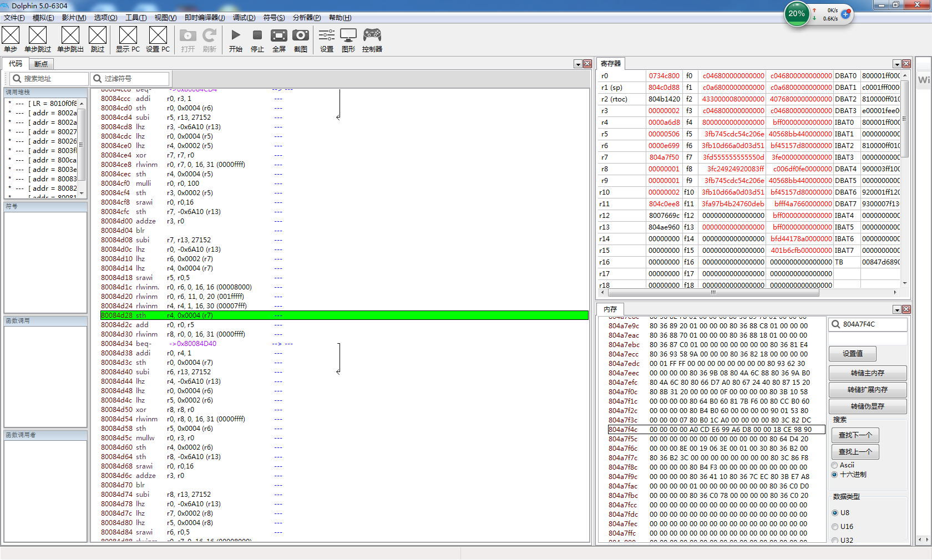
Task: Open the 内存 panel dropdown arrow
Action: [896, 310]
